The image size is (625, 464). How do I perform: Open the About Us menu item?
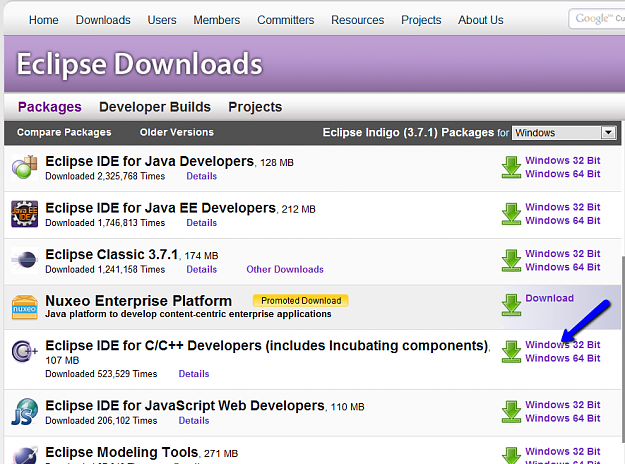pos(481,20)
